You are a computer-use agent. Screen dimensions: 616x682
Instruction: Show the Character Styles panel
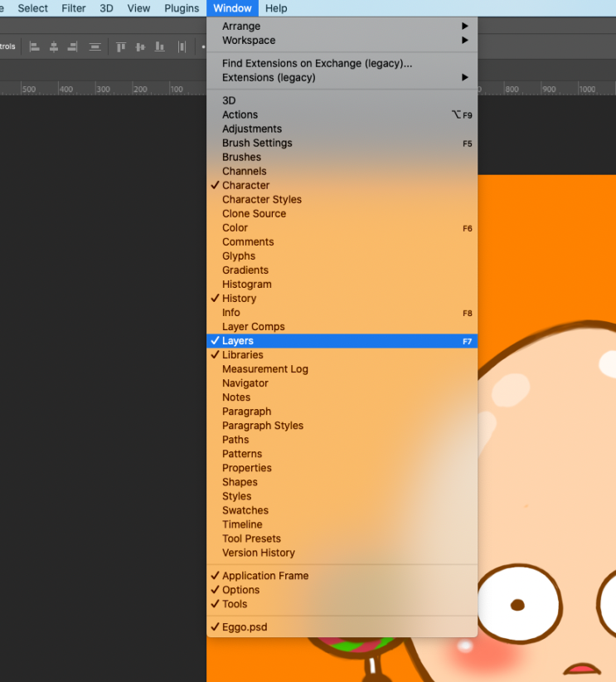[x=342, y=200]
